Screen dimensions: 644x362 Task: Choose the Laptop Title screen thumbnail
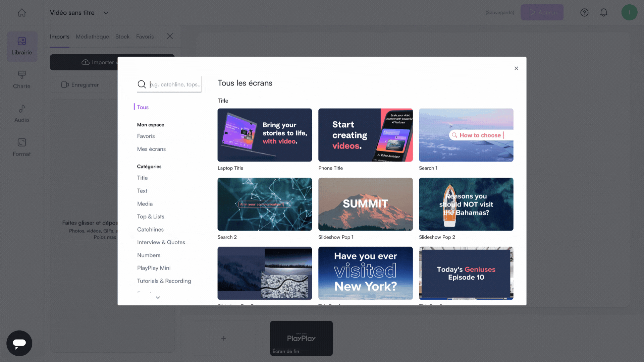265,135
